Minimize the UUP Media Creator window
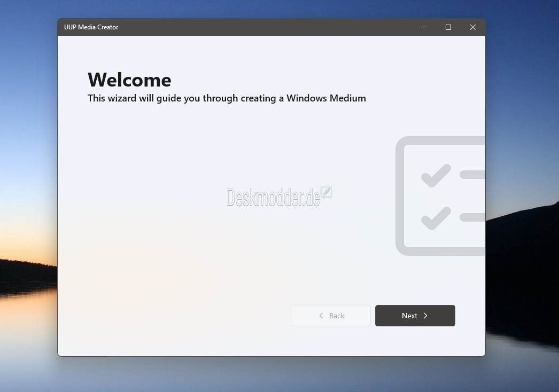Viewport: 559px width, 392px height. (424, 27)
